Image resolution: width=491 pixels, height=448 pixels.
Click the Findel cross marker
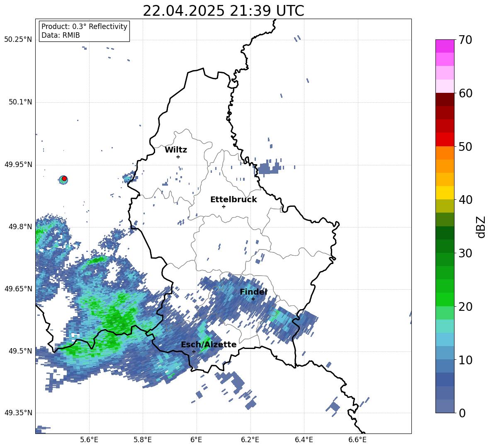pos(253,299)
